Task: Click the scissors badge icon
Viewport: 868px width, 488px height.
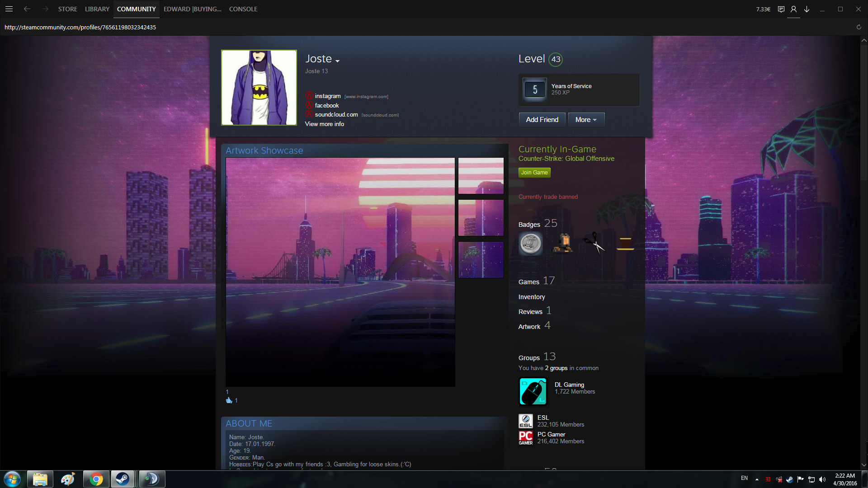Action: click(x=594, y=244)
